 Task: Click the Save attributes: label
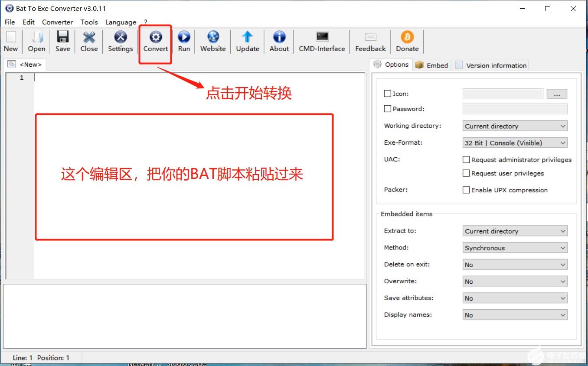tap(409, 298)
